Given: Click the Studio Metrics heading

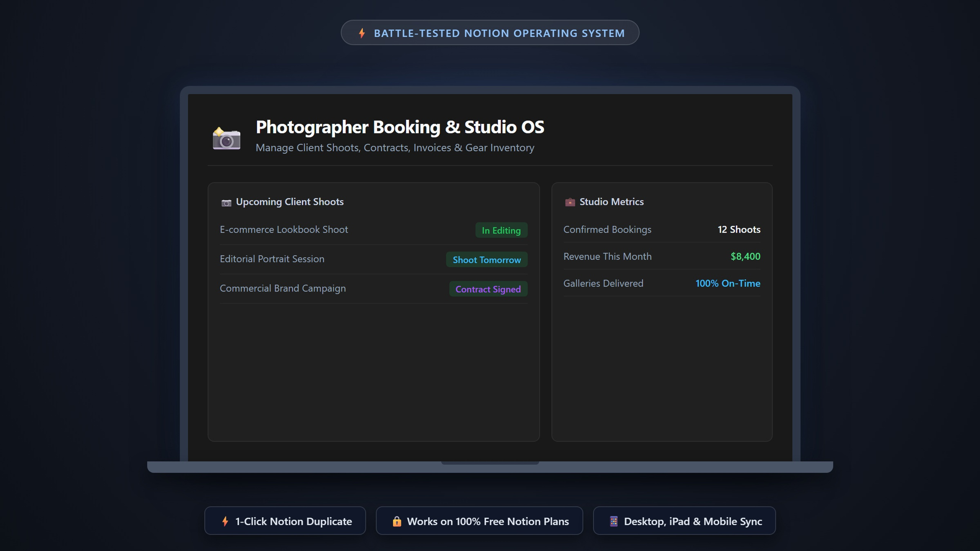Looking at the screenshot, I should click(x=611, y=202).
